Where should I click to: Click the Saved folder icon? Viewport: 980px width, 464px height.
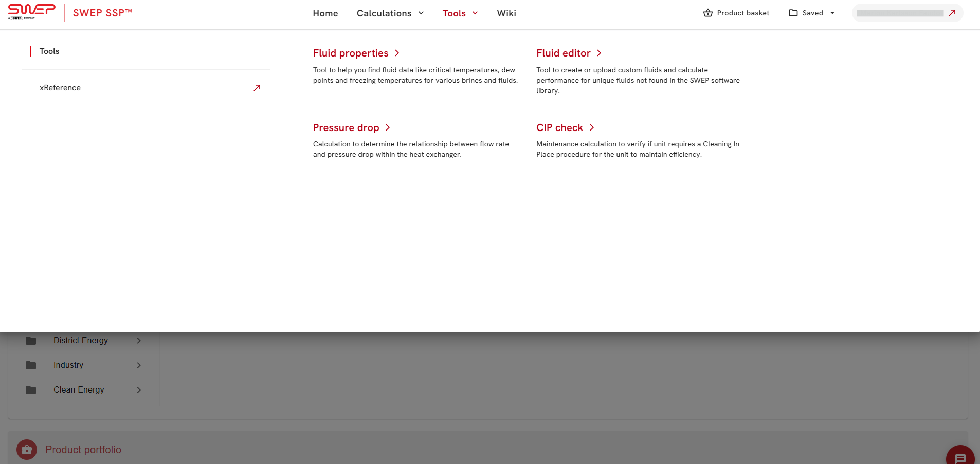click(x=793, y=13)
